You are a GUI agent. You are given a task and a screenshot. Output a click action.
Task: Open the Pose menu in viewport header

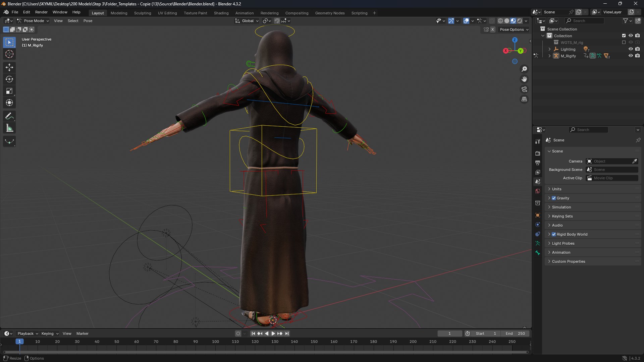click(88, 21)
